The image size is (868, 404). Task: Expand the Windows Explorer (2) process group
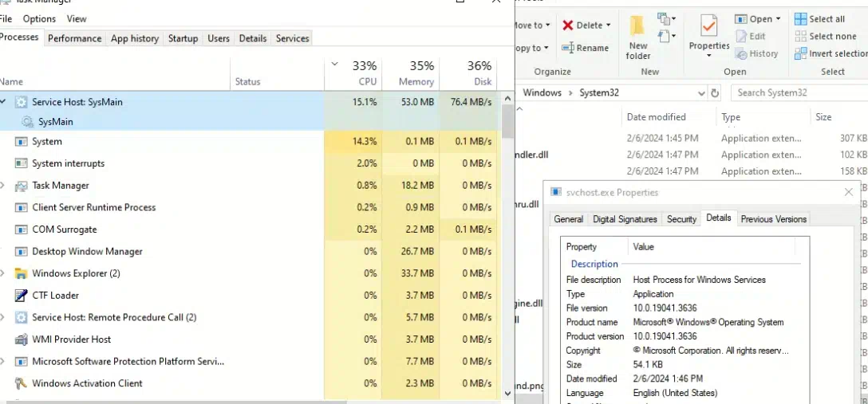[x=4, y=273]
